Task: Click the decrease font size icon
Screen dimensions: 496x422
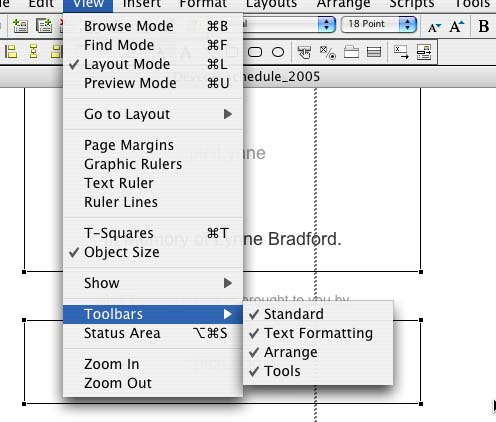Action: coord(434,27)
